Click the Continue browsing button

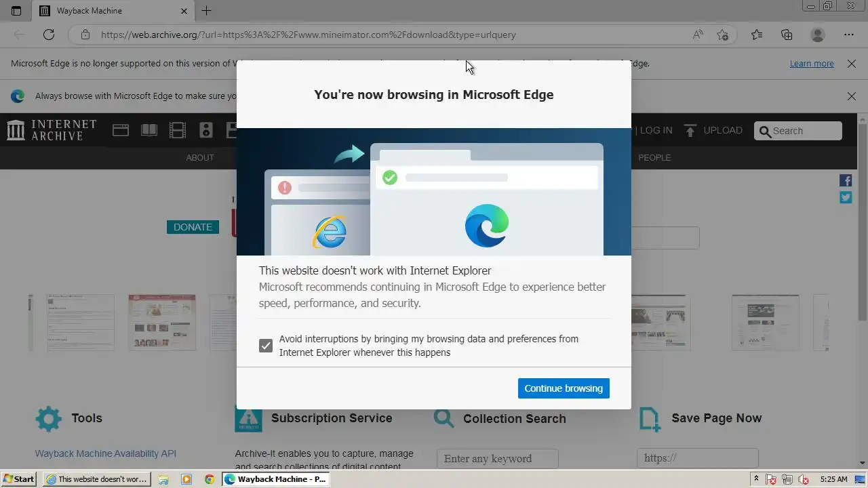pos(564,388)
